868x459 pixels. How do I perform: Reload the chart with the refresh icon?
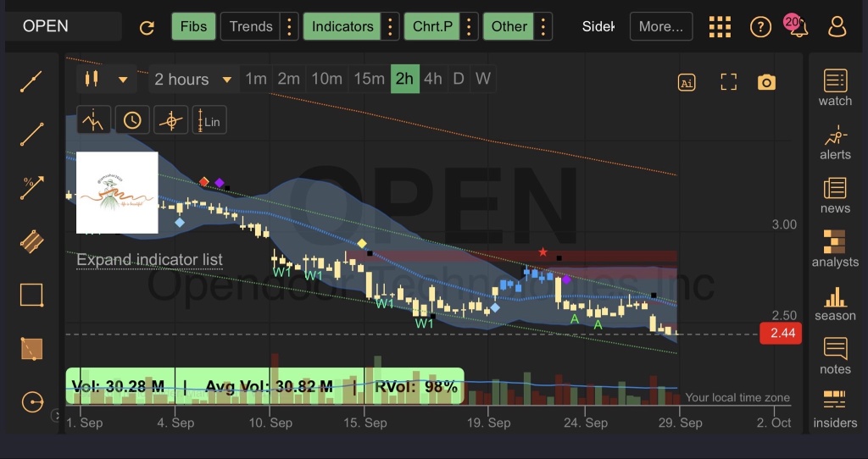(147, 27)
